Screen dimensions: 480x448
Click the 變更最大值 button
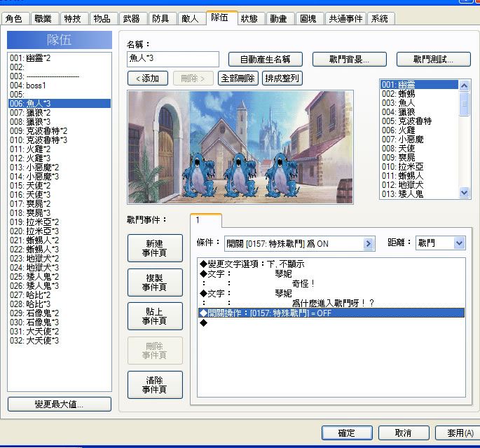pyautogui.click(x=60, y=405)
